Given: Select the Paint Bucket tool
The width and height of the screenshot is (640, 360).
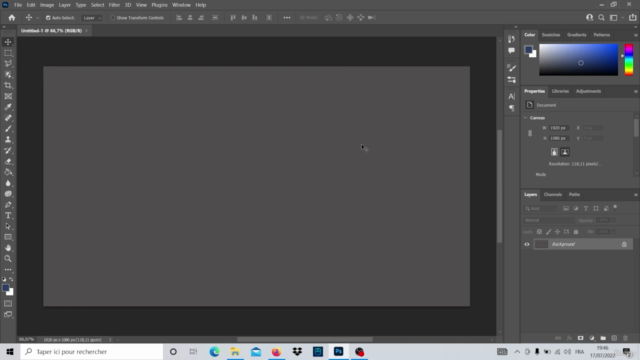Looking at the screenshot, I should [x=8, y=172].
